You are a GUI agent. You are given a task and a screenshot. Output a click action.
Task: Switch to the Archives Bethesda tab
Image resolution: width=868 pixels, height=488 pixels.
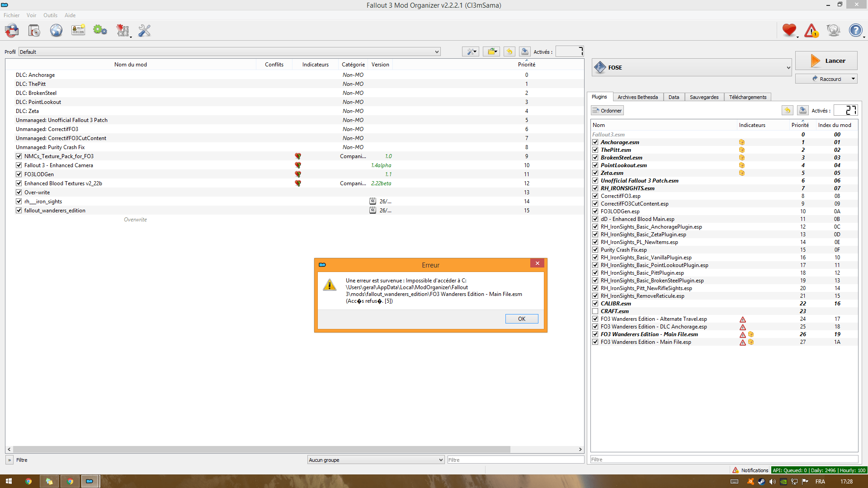[638, 97]
